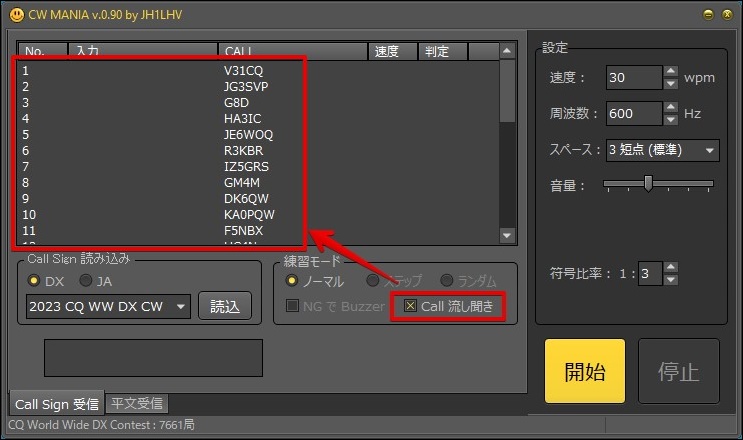The width and height of the screenshot is (743, 440).
Task: Select the DX call sign radio button
Action: tap(34, 280)
